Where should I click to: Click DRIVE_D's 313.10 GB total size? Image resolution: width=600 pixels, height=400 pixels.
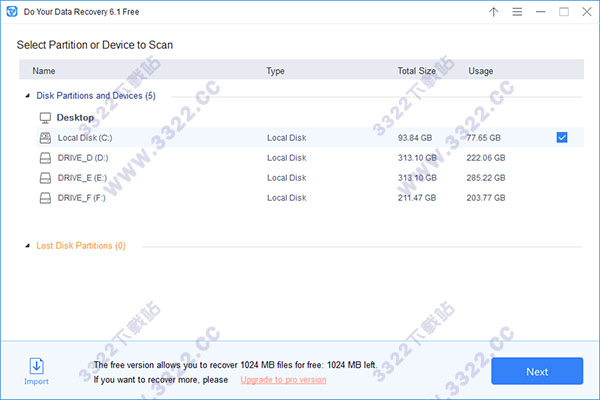click(417, 158)
